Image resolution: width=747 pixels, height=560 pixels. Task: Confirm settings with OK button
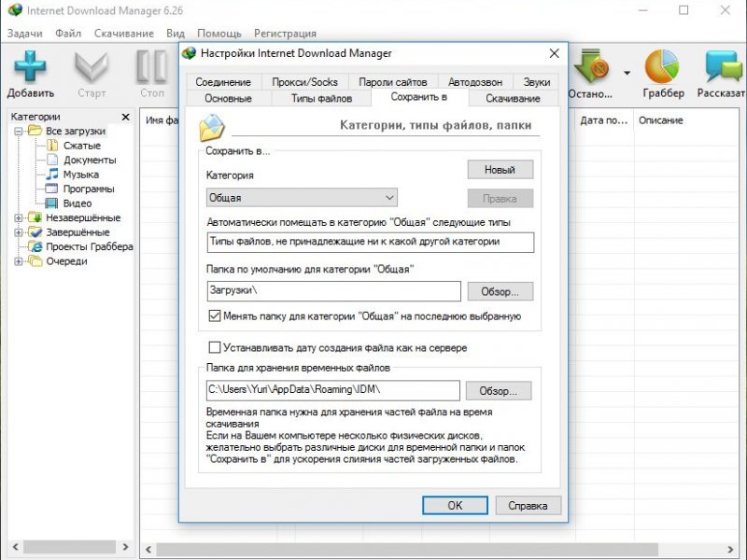tap(455, 505)
